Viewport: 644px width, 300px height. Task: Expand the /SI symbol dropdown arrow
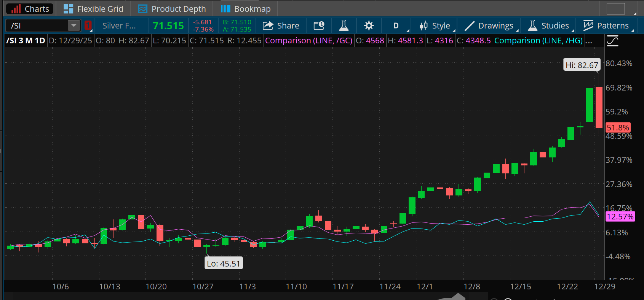point(74,25)
